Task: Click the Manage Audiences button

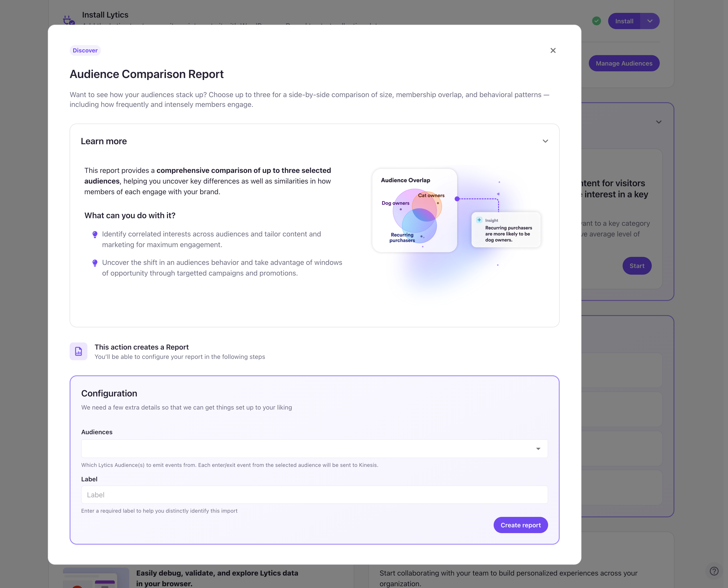Action: [x=624, y=63]
